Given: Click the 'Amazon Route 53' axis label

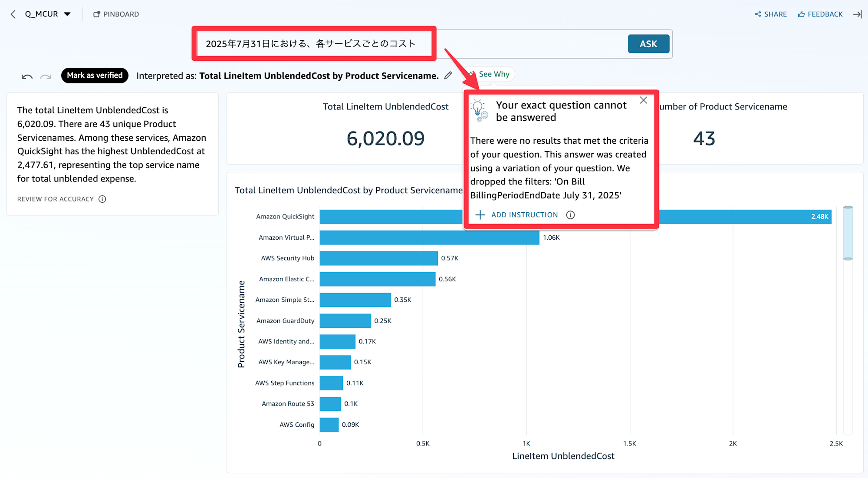Looking at the screenshot, I should pos(288,404).
